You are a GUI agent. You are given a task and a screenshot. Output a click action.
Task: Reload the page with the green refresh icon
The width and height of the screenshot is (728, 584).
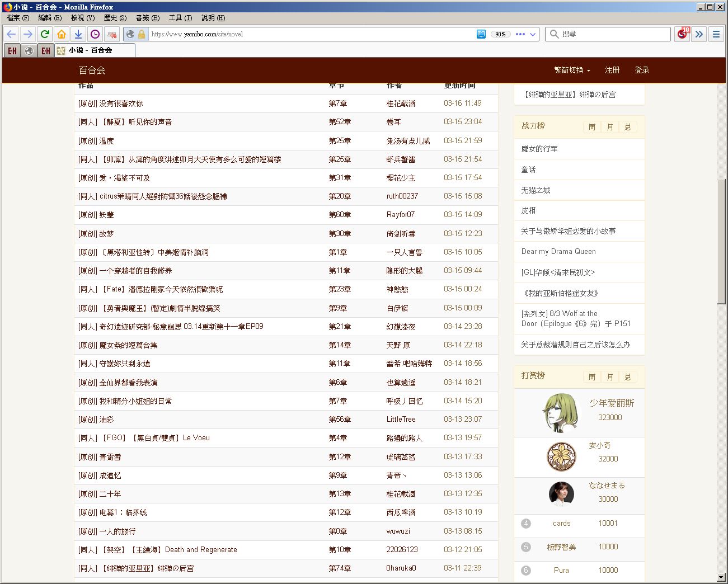tap(45, 34)
